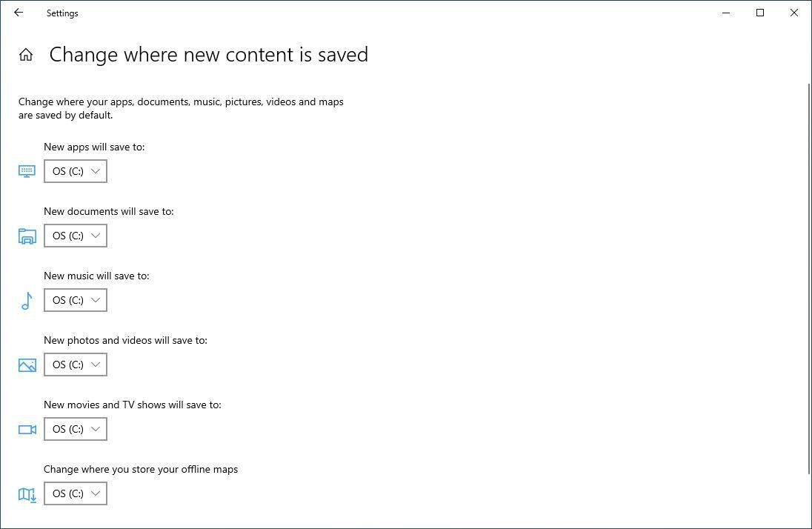Click the photos and videos picture icon
This screenshot has width=812, height=529.
pyautogui.click(x=27, y=365)
